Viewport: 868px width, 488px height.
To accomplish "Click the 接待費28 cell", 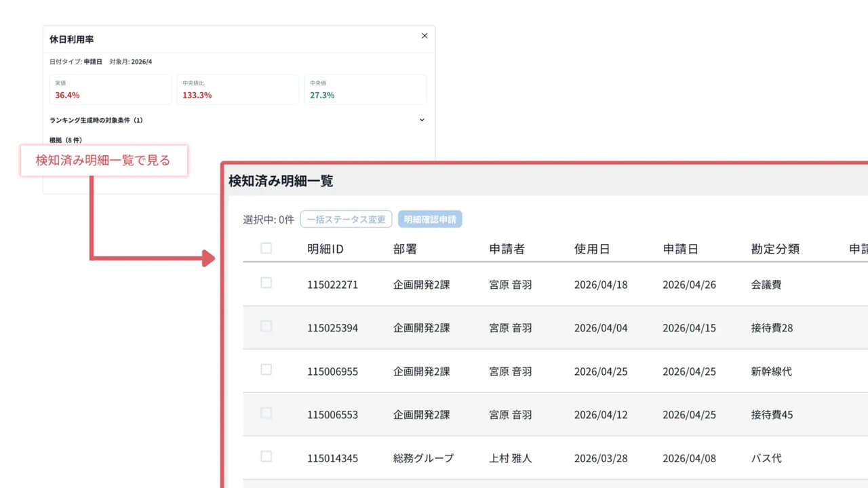I will [x=772, y=328].
